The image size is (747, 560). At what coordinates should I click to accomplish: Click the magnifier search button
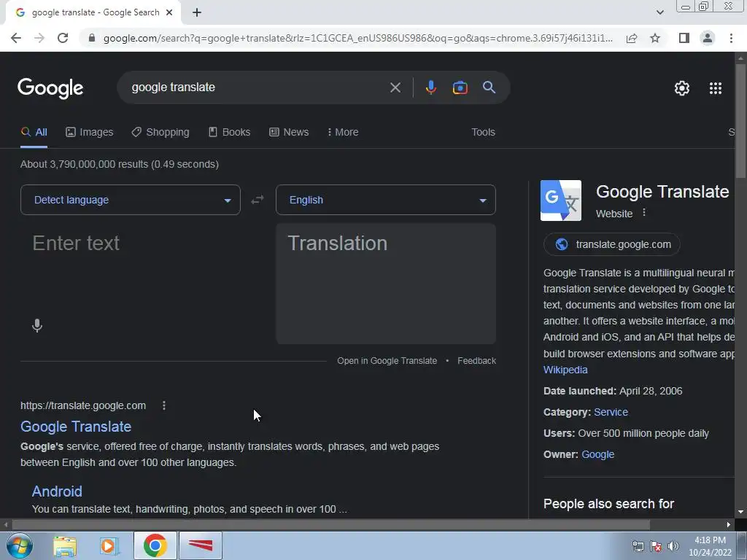click(x=489, y=87)
